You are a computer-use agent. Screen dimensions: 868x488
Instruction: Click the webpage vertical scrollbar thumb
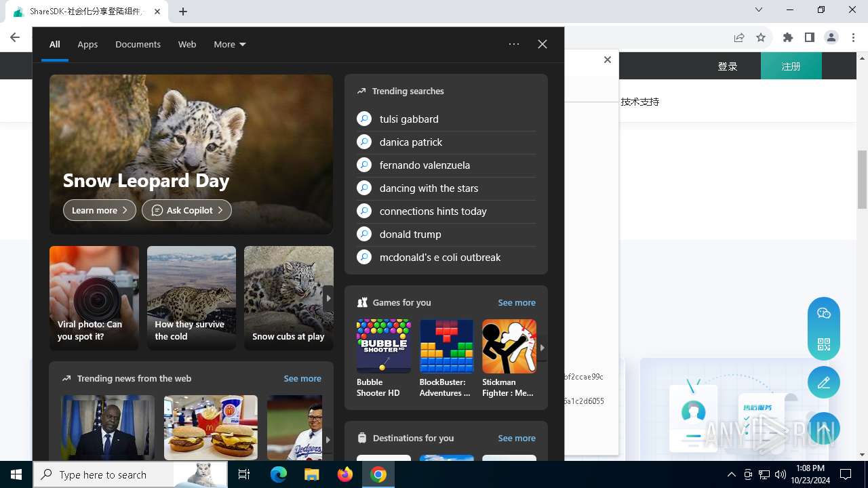coord(863,180)
